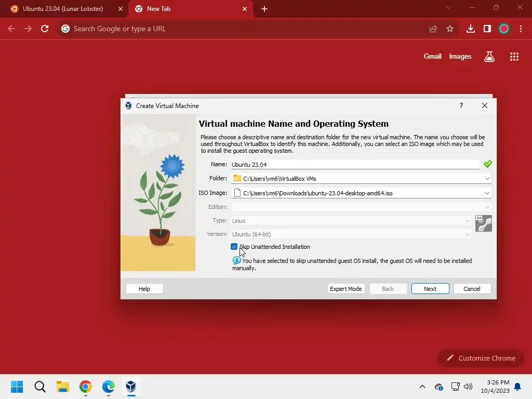Click the greyed-out Back button

[x=388, y=289]
